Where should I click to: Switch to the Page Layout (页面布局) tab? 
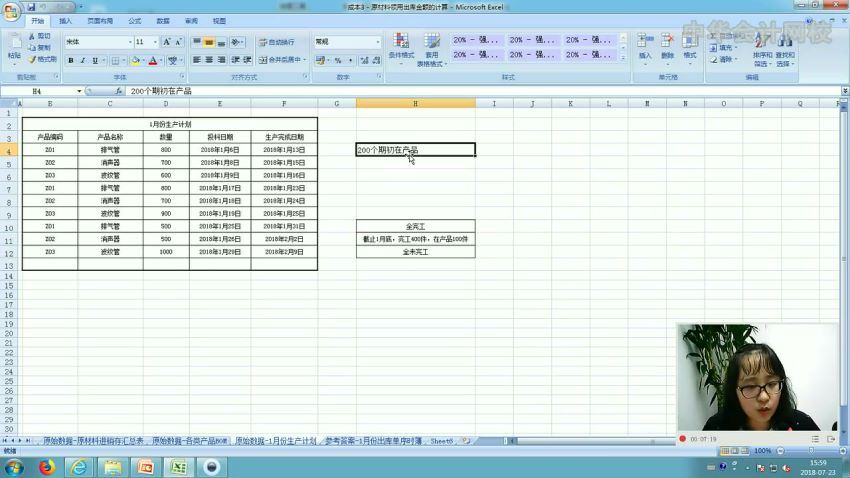pyautogui.click(x=100, y=21)
